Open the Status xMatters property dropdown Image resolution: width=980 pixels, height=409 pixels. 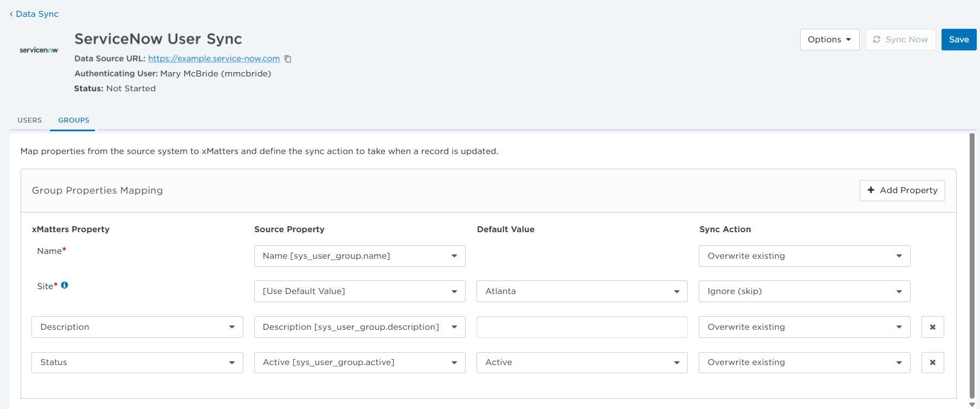tap(137, 362)
